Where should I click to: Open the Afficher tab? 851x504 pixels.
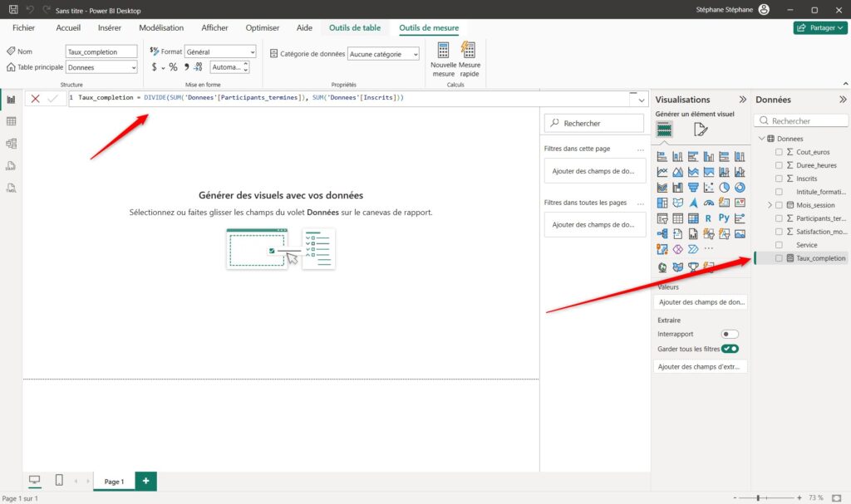coord(214,27)
